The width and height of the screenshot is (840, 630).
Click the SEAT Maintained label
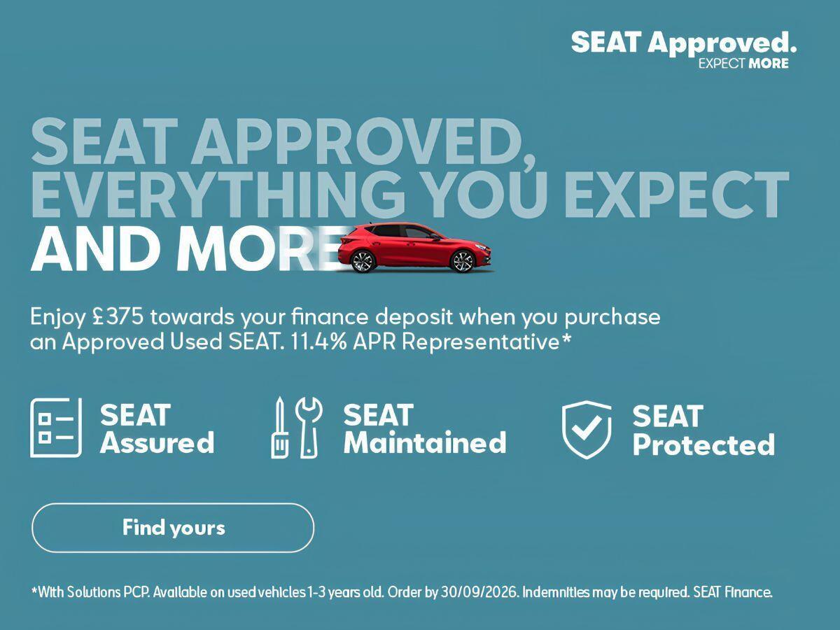tap(424, 429)
